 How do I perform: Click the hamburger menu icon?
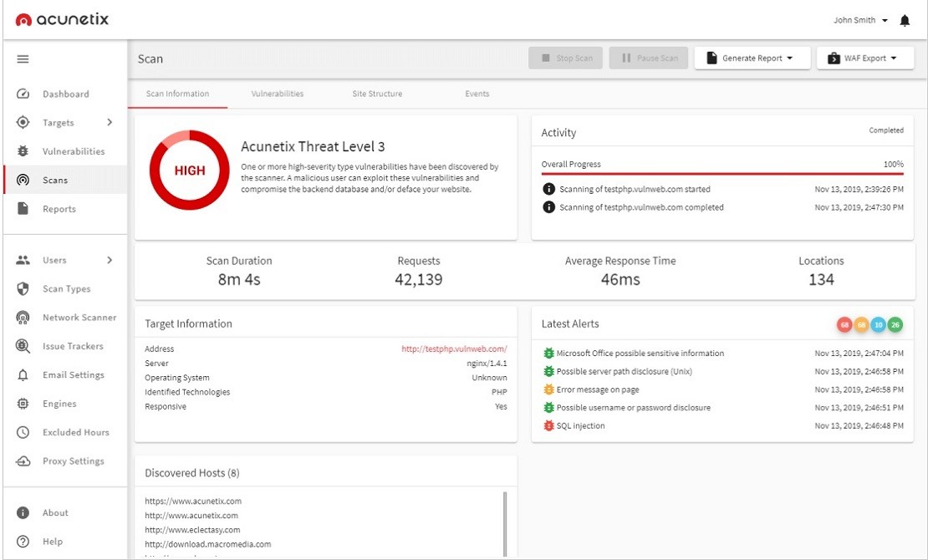click(x=23, y=59)
